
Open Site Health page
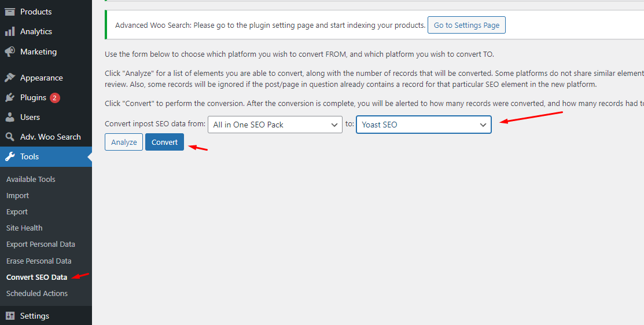click(24, 228)
